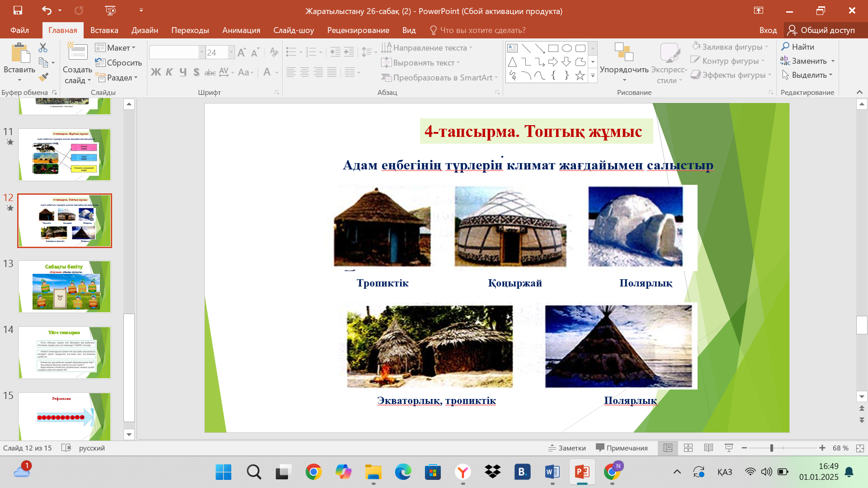Click the Найти button

(797, 47)
